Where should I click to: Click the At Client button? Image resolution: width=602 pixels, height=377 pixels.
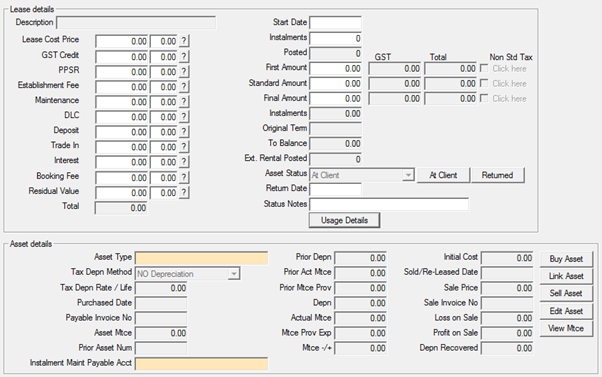(443, 175)
